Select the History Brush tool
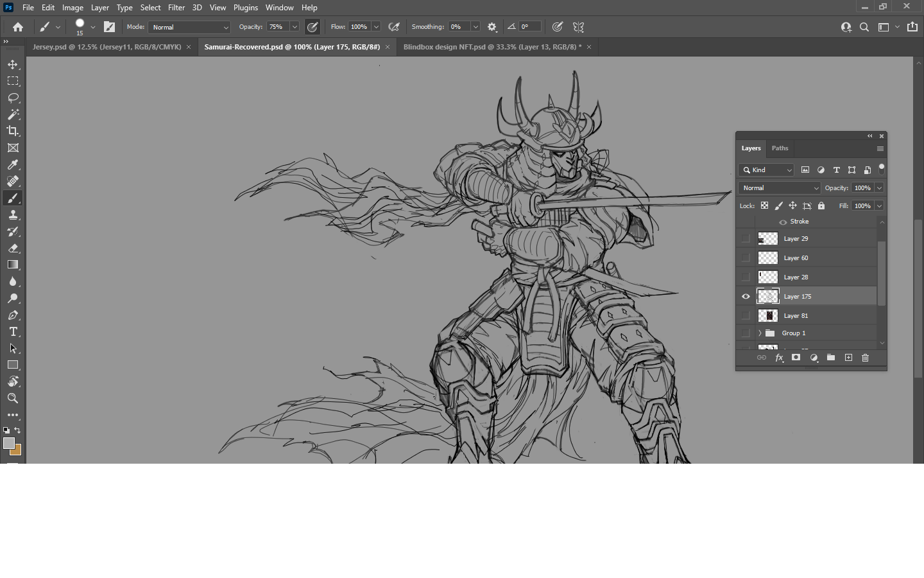Screen dimensions: 924x578 click(13, 231)
